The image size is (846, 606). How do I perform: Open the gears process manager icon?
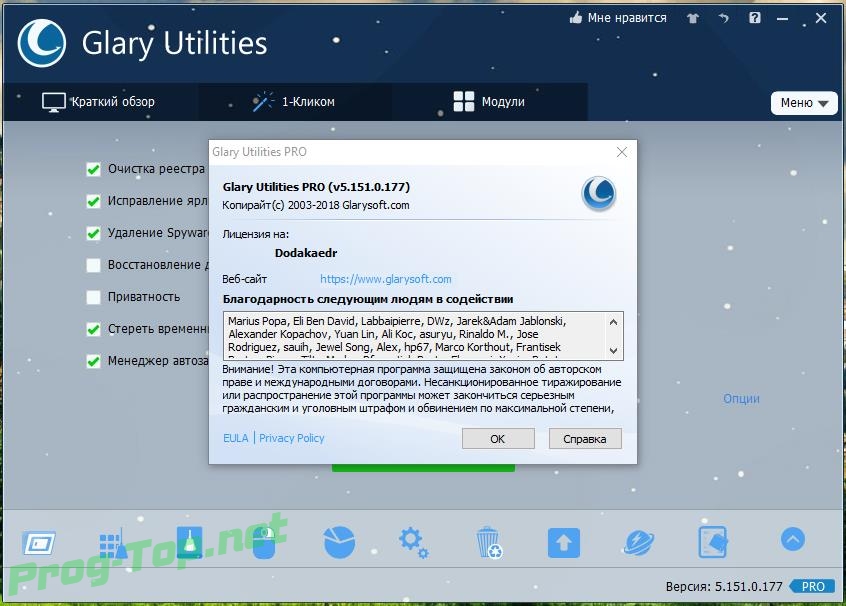(413, 542)
